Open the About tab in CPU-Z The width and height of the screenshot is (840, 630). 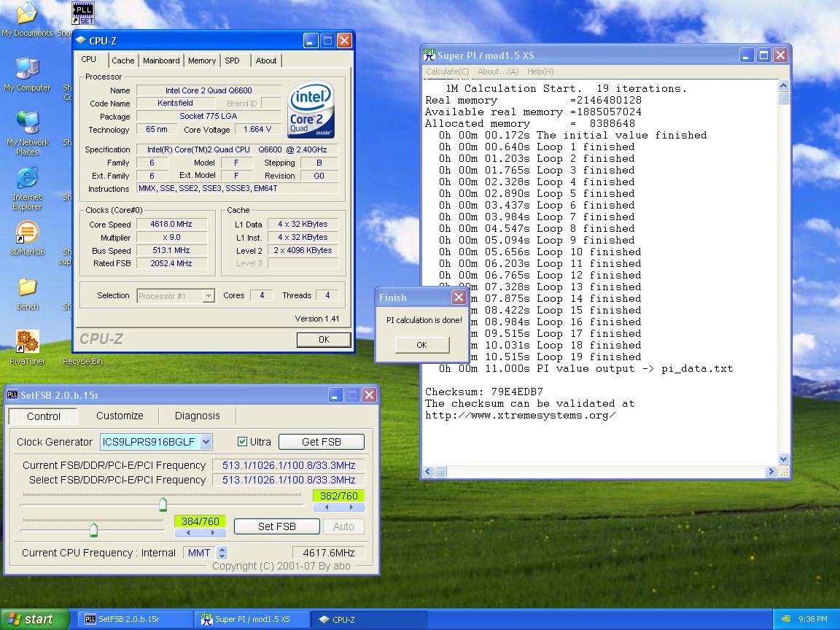point(265,61)
